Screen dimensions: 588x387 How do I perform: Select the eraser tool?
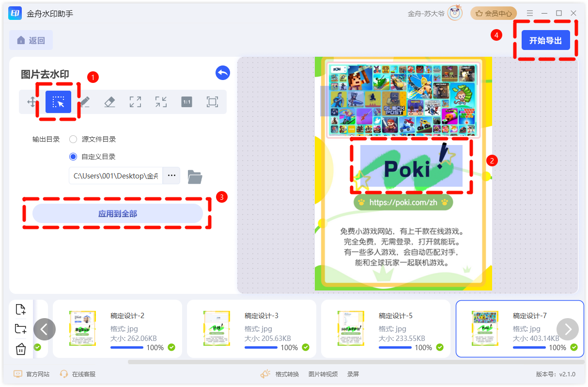coord(110,102)
